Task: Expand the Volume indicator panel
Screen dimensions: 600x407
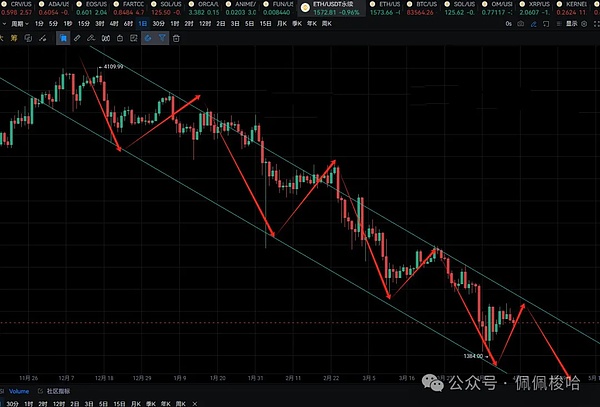Action: click(19, 390)
